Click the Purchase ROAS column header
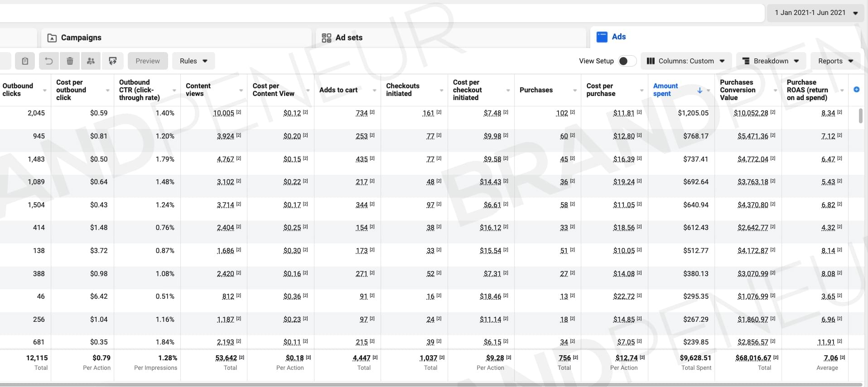Screen dimensions: 868x387 coord(807,90)
